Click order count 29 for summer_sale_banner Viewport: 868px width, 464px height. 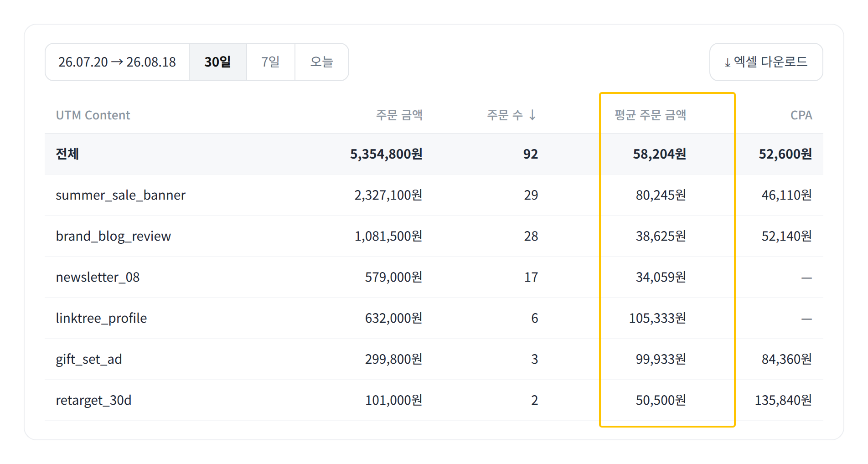tap(531, 195)
